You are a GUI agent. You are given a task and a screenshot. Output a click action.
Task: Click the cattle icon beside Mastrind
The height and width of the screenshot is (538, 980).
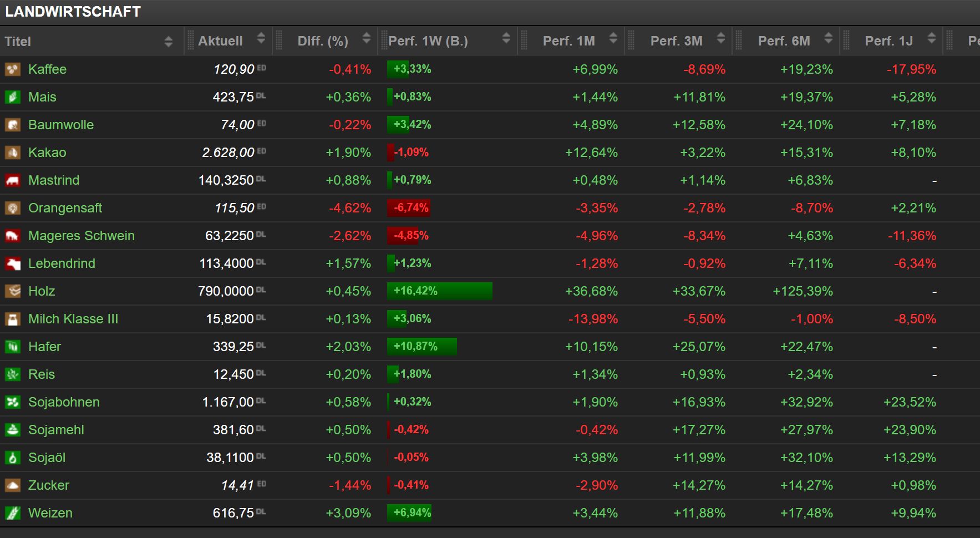tap(13, 180)
